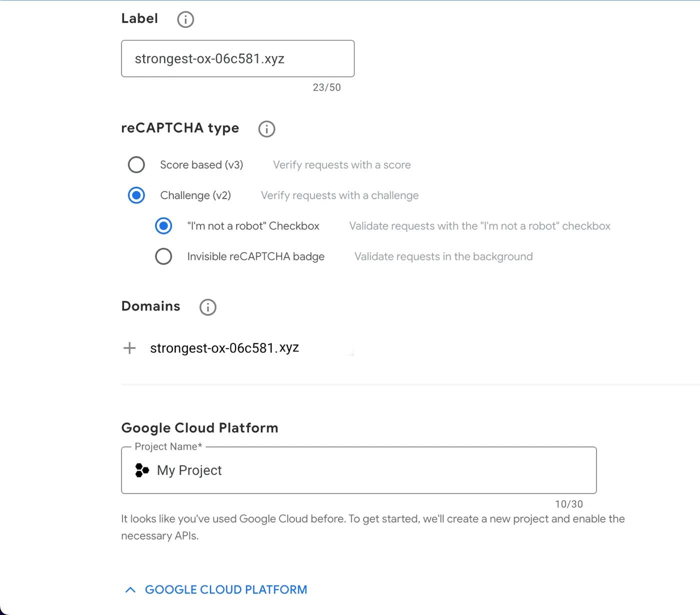Click the "I'm not a robot" Checkbox label
Screen dimensions: 700x615
(x=253, y=226)
